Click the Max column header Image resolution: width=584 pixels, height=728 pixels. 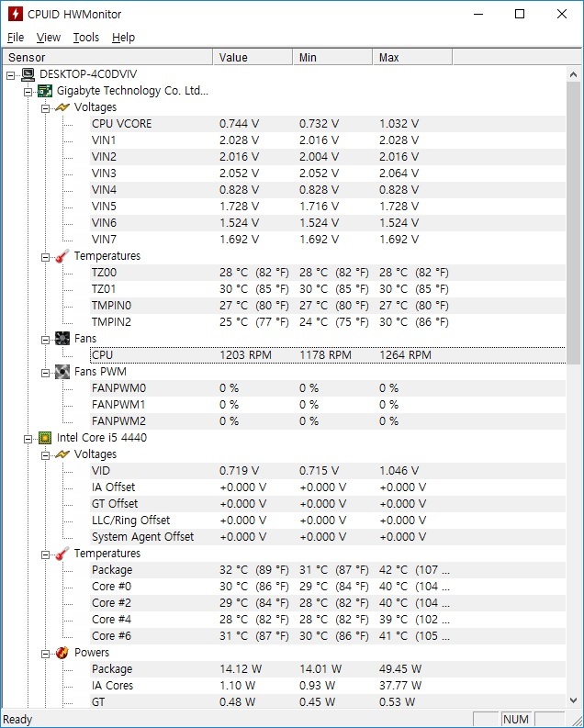[412, 58]
